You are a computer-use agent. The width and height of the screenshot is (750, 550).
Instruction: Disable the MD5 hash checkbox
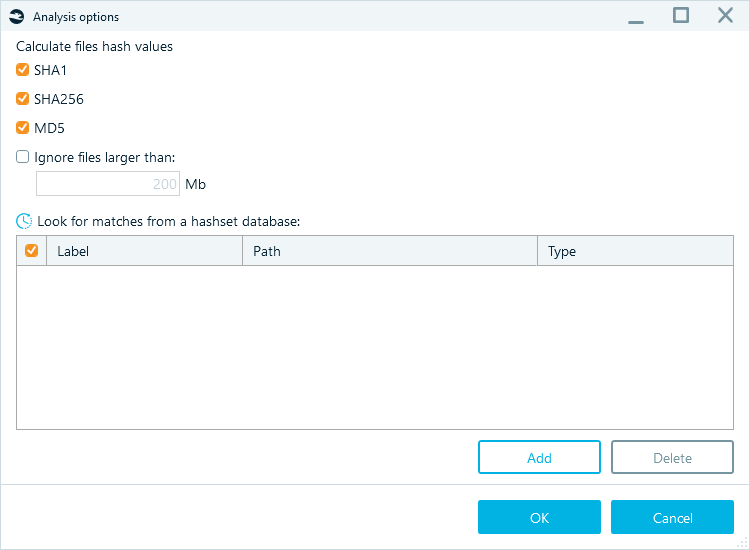point(22,128)
